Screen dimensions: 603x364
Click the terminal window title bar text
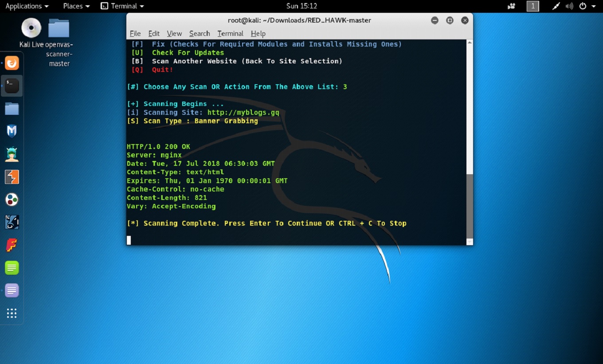(299, 20)
